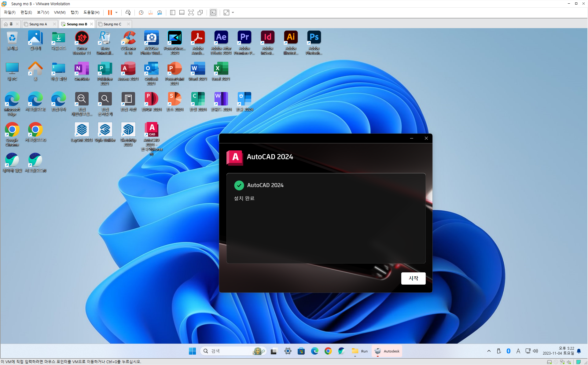This screenshot has width=588, height=365.
Task: Open the power options dropdown arrow beside pause
Action: point(116,13)
